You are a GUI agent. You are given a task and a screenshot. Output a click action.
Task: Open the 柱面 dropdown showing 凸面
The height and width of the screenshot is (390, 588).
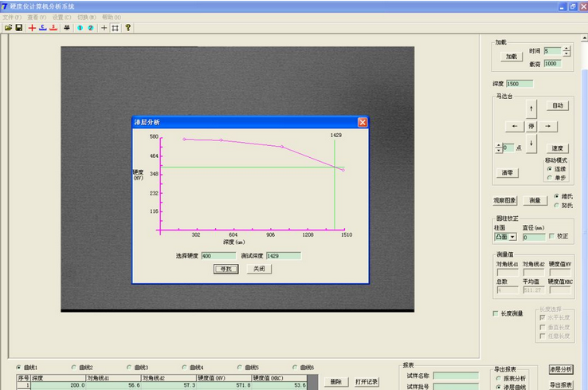coord(512,237)
